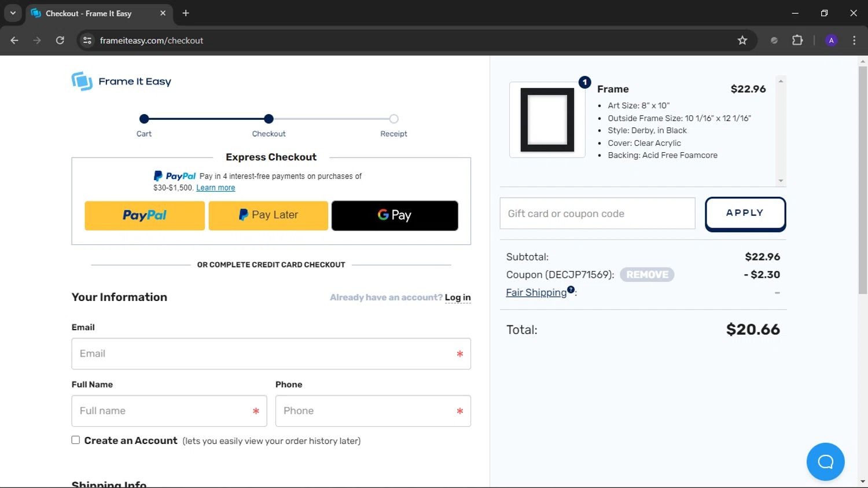Reload the checkout page
Image resolution: width=868 pixels, height=488 pixels.
click(60, 41)
